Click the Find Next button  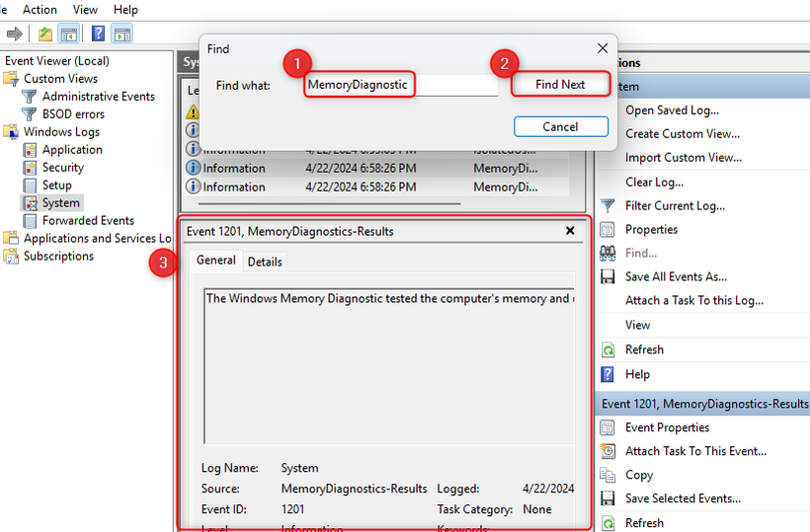click(560, 84)
